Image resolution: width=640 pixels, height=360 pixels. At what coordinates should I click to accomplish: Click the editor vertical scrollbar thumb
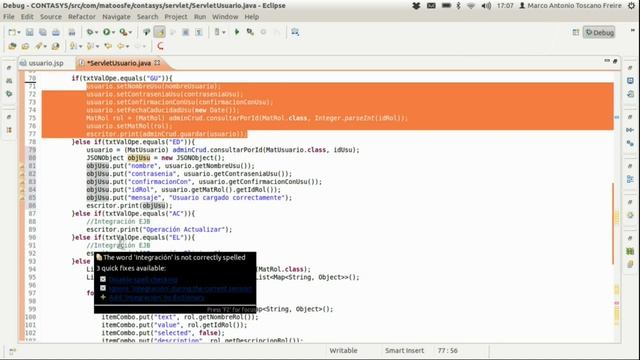[613, 223]
